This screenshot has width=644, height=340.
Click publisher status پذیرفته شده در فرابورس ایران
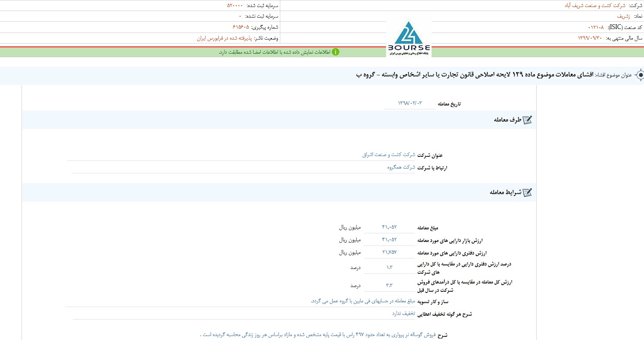coord(224,38)
